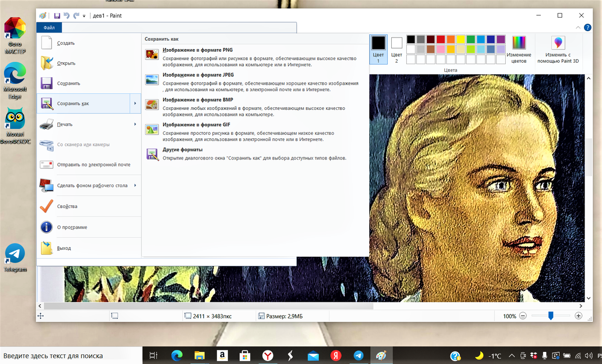
Task: Open Фото МАСТЕР desktop shortcut
Action: (x=15, y=35)
